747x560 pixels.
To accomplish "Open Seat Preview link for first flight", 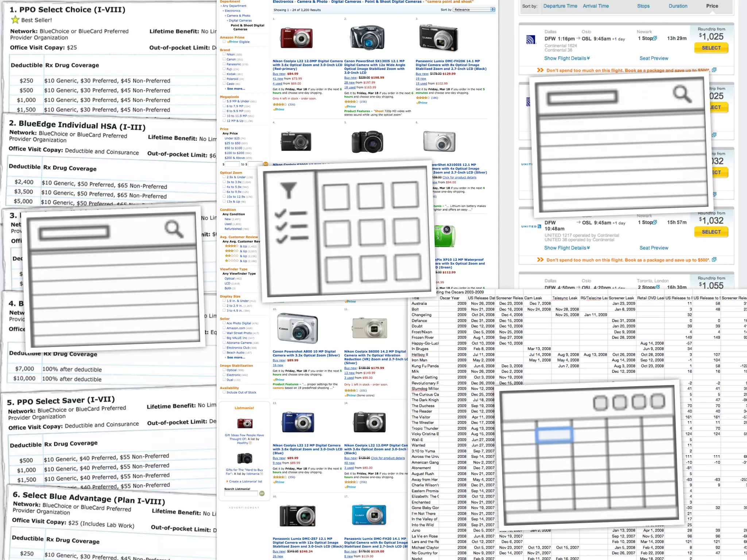I will 654,58.
